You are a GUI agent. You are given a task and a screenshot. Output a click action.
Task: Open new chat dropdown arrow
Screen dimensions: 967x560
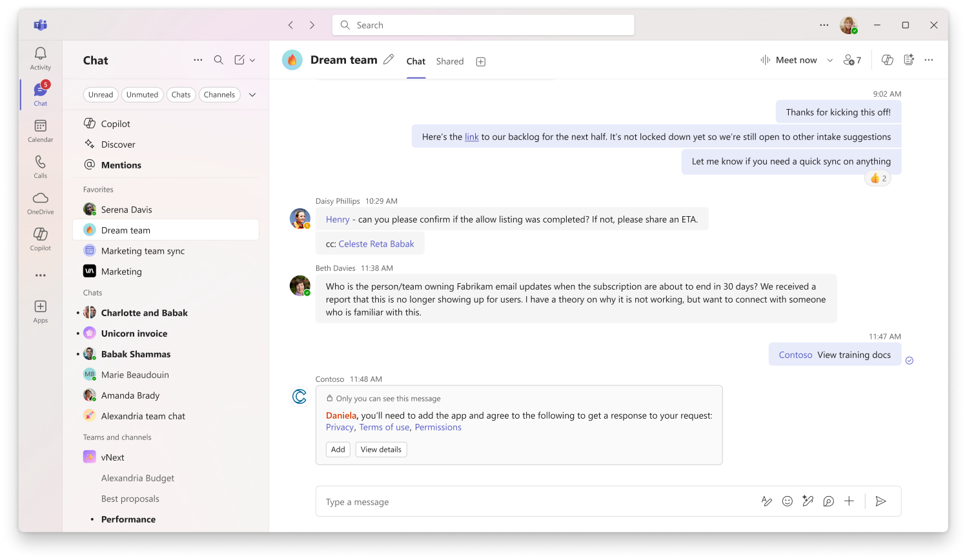tap(252, 60)
